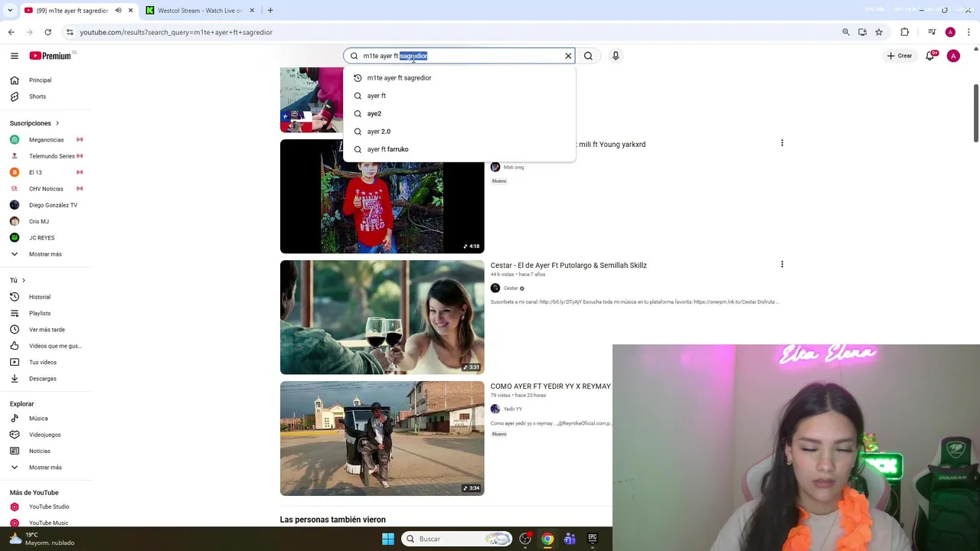Choose suggestion 'ayer ft farruko'
This screenshot has width=980, height=551.
(459, 149)
